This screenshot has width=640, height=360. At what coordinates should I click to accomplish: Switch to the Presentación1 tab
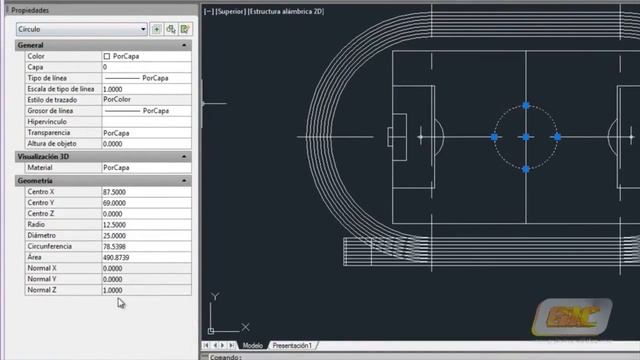click(292, 346)
